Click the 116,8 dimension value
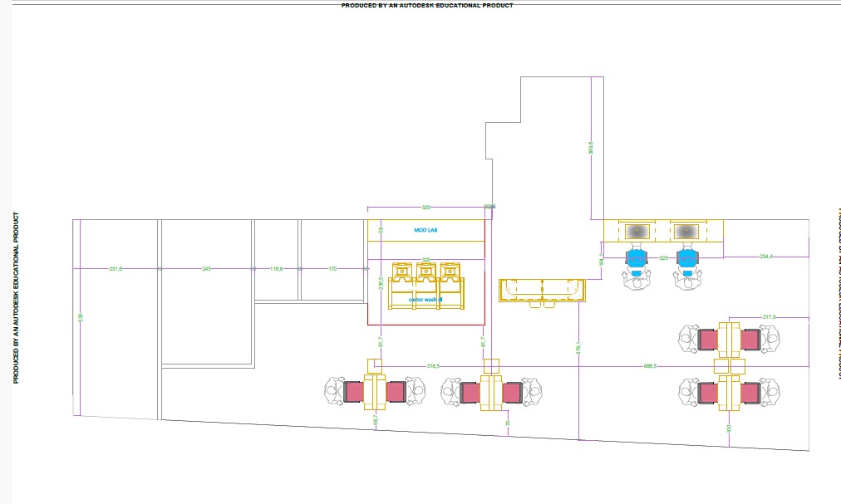841x504 pixels. pyautogui.click(x=276, y=269)
